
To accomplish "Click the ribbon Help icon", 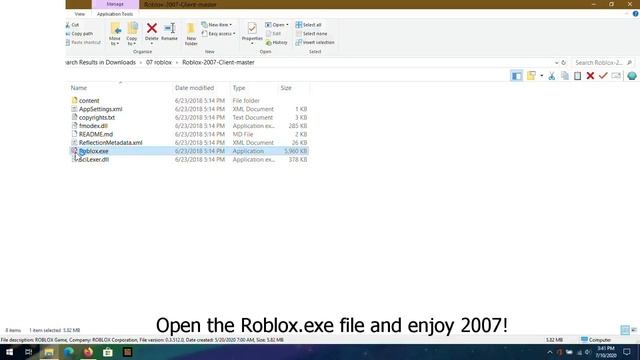I will (636, 14).
